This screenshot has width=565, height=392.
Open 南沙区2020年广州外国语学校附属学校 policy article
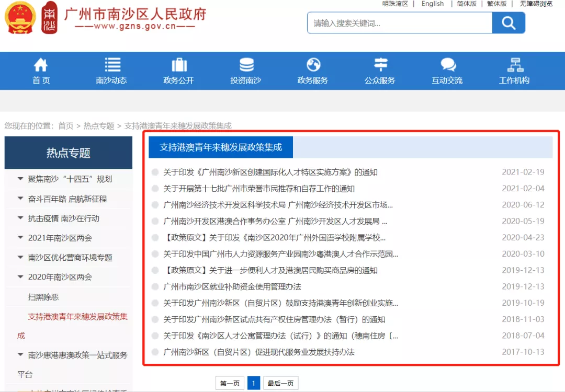(274, 238)
